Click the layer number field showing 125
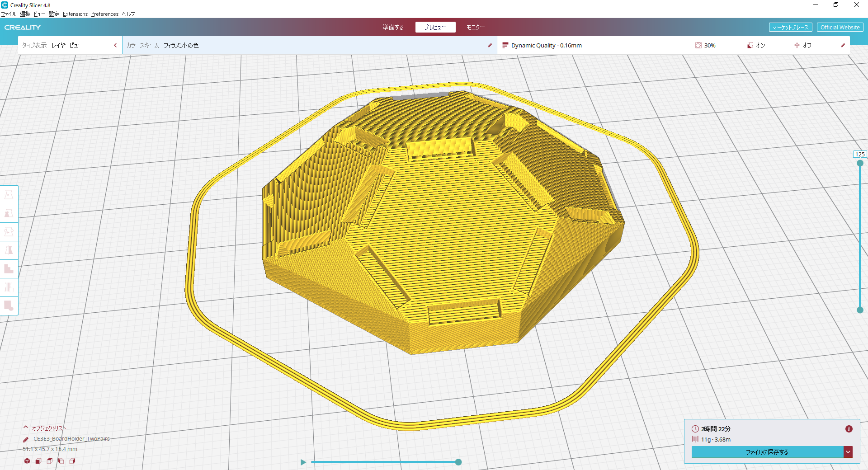The width and height of the screenshot is (868, 470). coord(860,154)
